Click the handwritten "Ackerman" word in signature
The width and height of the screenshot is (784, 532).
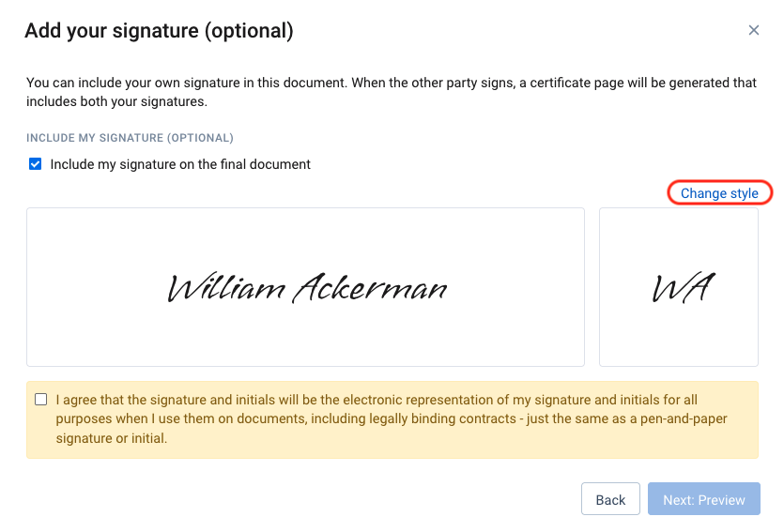[370, 287]
